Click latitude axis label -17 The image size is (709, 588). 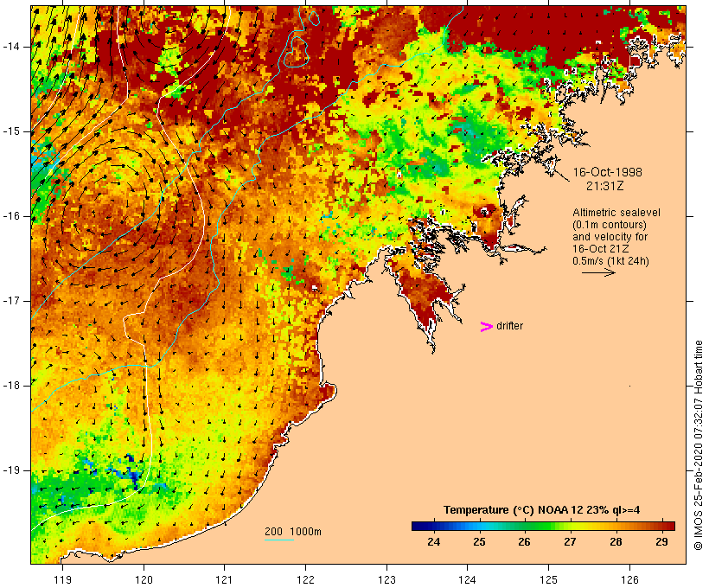coord(11,301)
